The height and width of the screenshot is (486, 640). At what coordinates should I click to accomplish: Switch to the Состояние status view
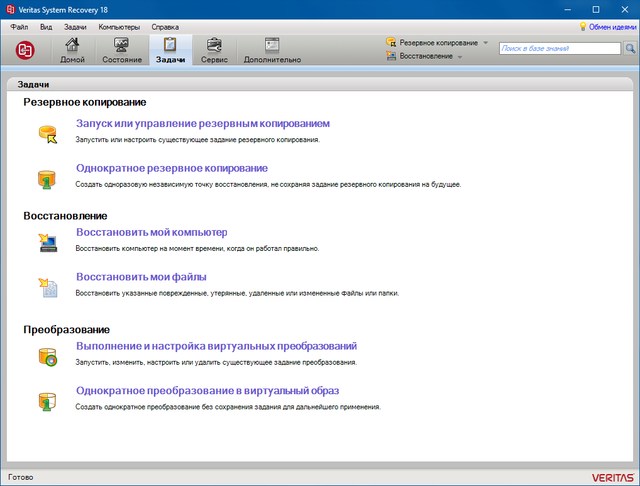tap(122, 50)
